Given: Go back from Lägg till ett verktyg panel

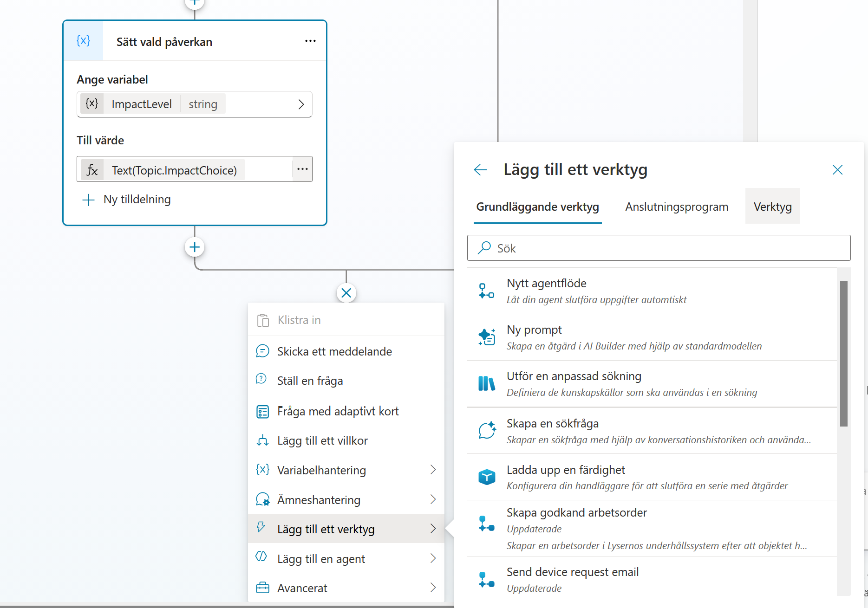Looking at the screenshot, I should tap(481, 170).
